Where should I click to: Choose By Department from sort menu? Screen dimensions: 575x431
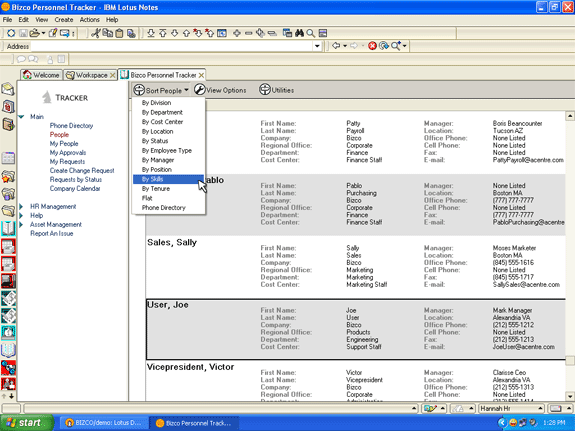click(x=168, y=112)
